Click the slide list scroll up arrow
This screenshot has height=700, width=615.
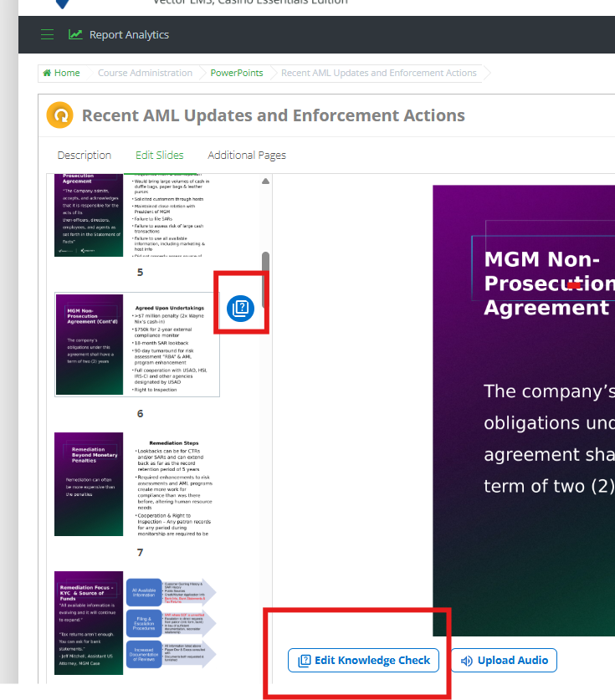coord(265,181)
